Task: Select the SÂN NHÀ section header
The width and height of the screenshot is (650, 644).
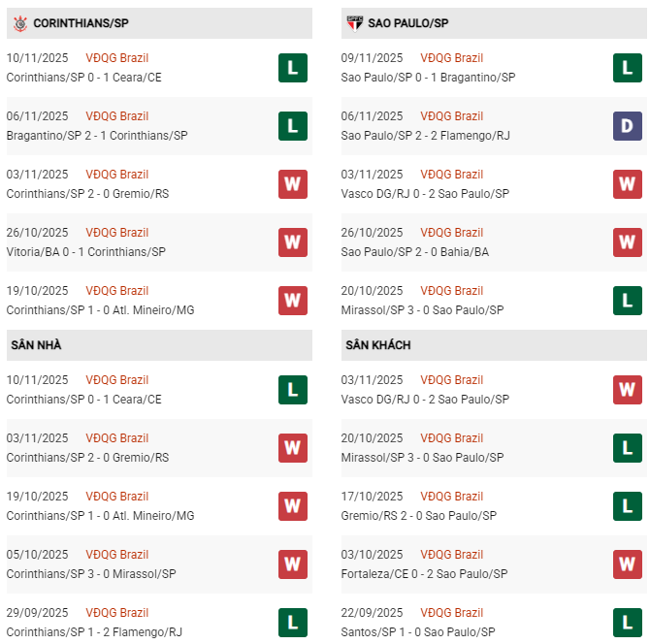Action: coord(37,345)
